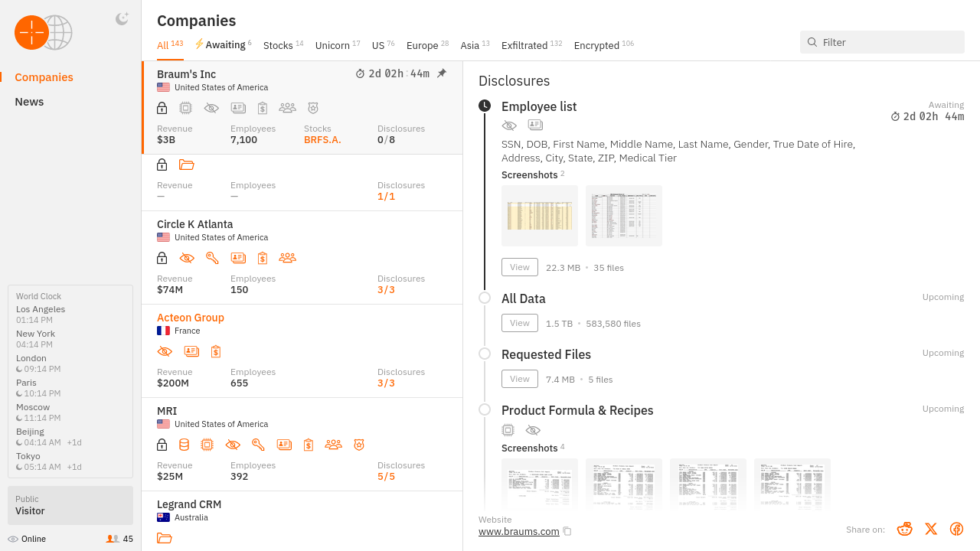Viewport: 980px width, 551px height.
Task: Open the www.braums.com link
Action: [518, 531]
